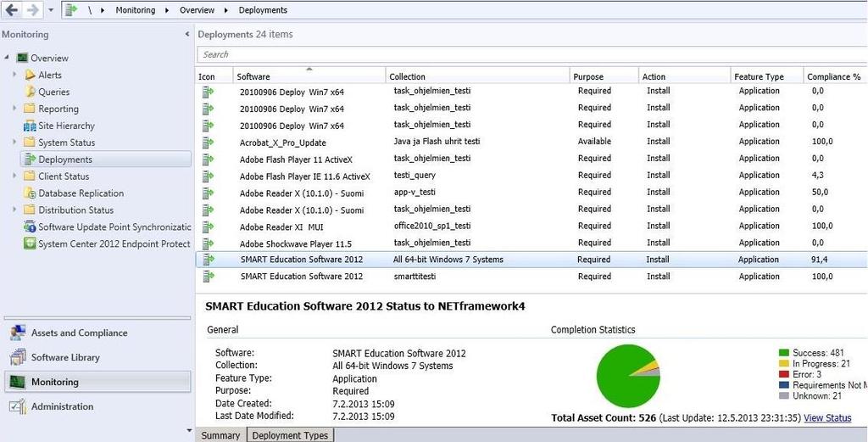Viewport: 868px width, 442px height.
Task: Switch to Administration workspace
Action: point(97,406)
